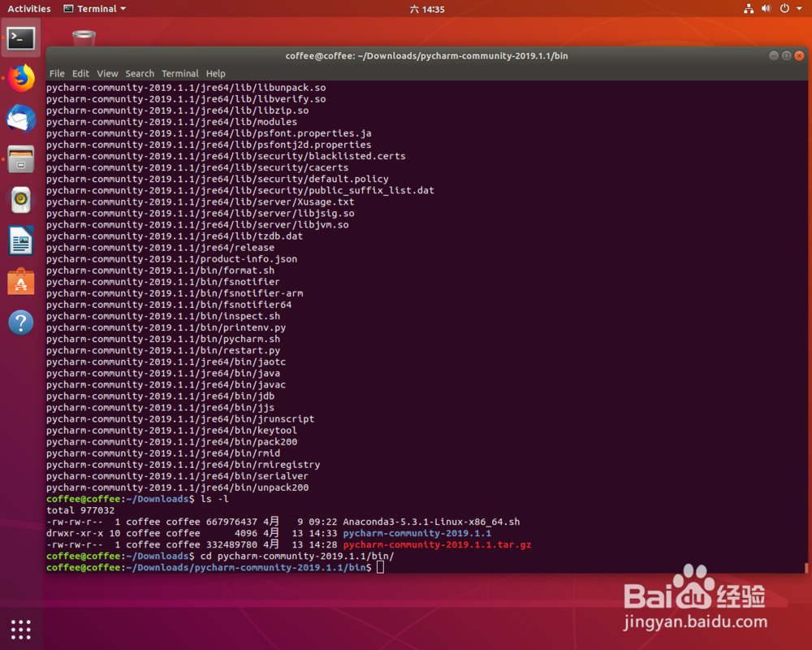Open LibreOffice Writer from the dock

coord(21,240)
